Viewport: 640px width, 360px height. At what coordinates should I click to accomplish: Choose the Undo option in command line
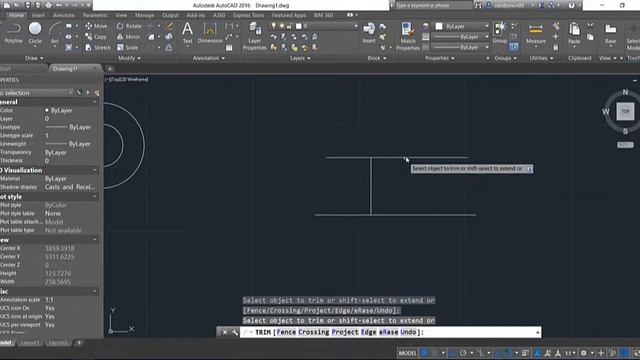pyautogui.click(x=408, y=332)
